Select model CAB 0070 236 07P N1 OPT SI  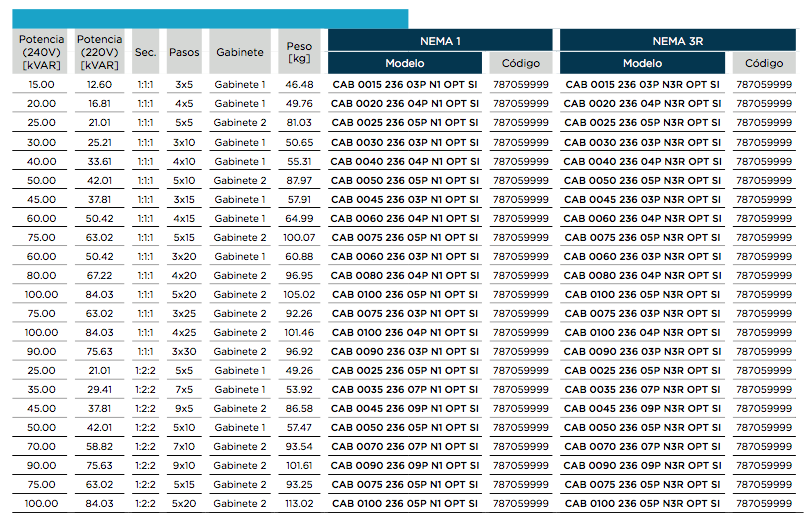point(405,447)
